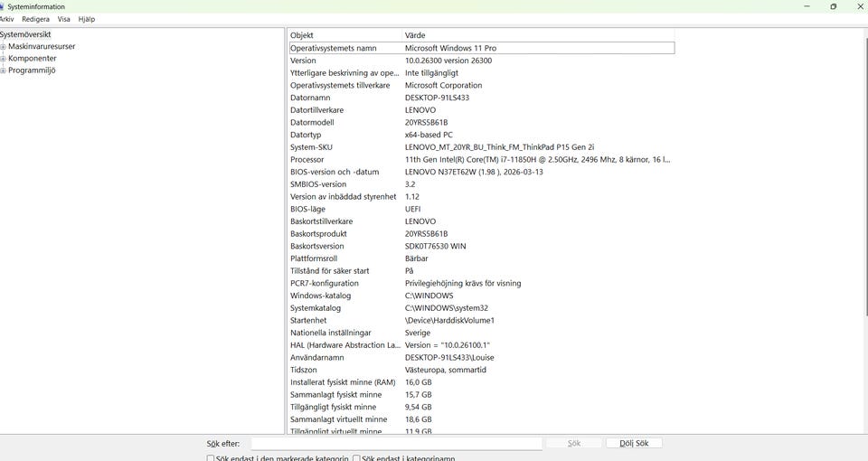This screenshot has width=868, height=461.
Task: Select the Nationella inställningar row
Action: point(482,333)
